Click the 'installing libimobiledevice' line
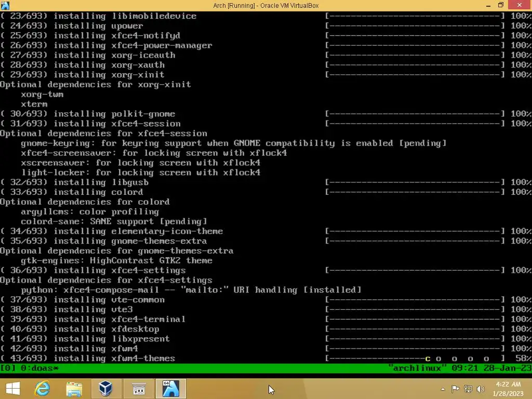Screen dimensions: 532x399 click(98, 16)
